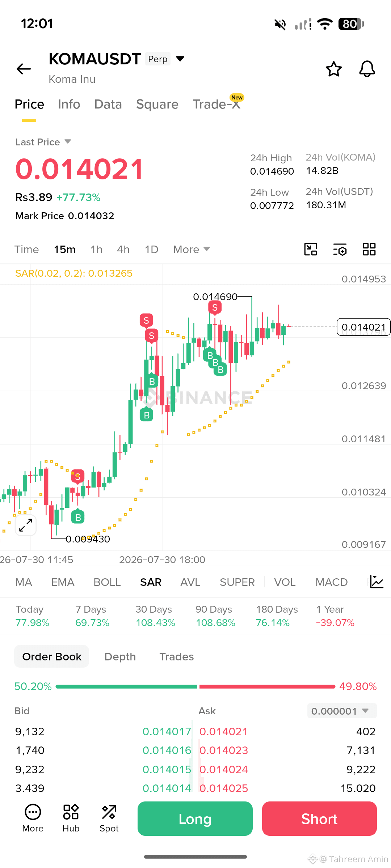Open the price alert bell
Viewport: 391px width, 868px height.
click(x=367, y=69)
